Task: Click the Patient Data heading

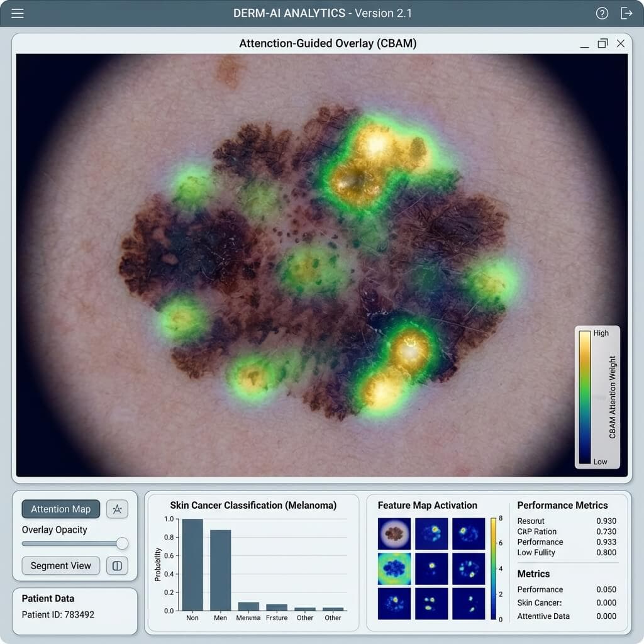Action: click(x=48, y=599)
